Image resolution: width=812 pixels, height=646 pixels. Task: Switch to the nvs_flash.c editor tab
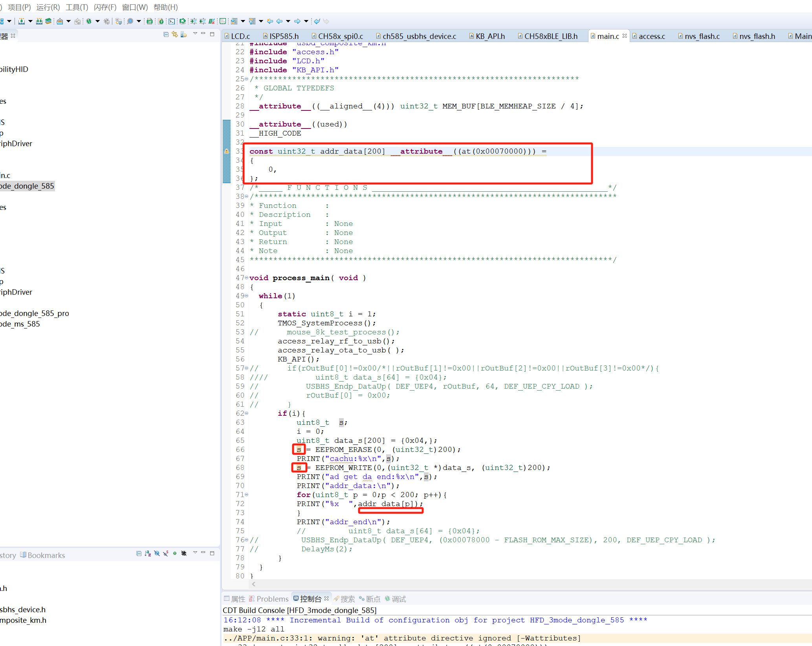(699, 36)
